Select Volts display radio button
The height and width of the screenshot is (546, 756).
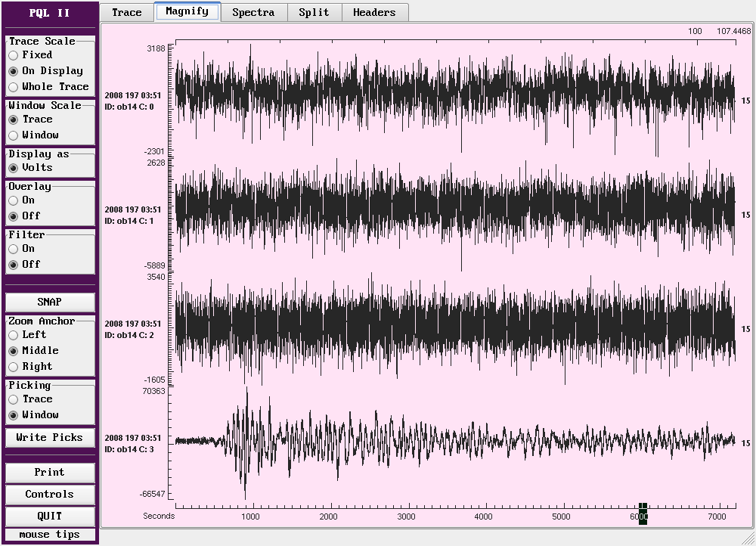[14, 168]
